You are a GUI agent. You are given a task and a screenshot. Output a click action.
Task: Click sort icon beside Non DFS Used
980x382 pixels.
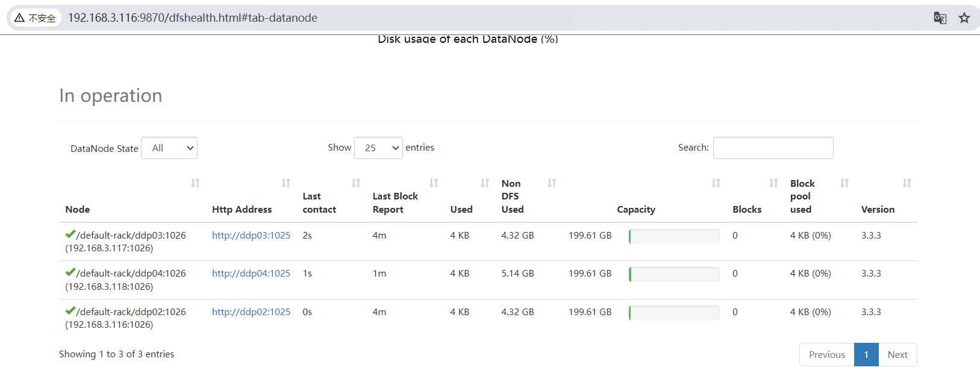tap(552, 183)
